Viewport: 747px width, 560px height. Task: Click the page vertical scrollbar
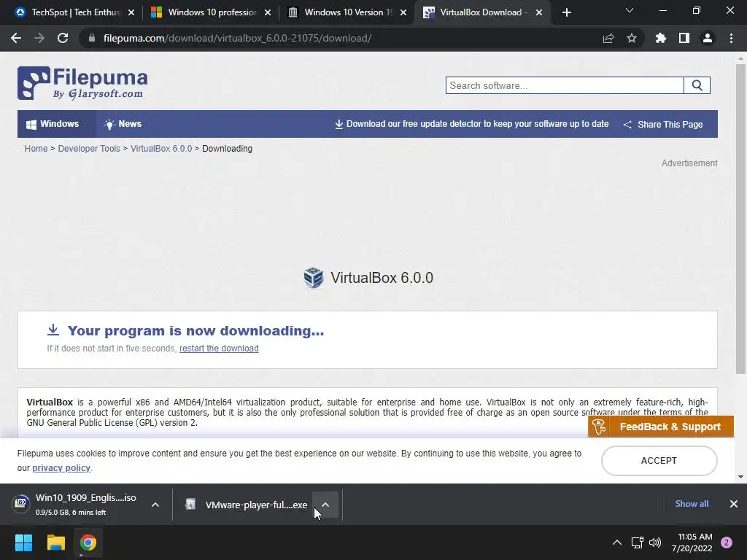(x=740, y=219)
